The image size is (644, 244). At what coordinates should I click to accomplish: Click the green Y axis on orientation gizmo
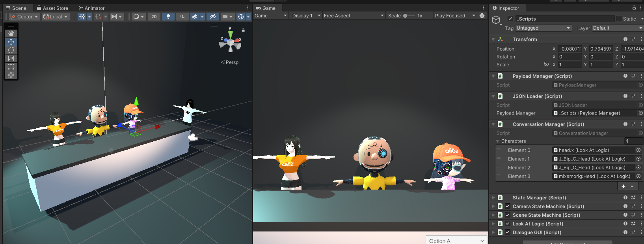[x=230, y=34]
